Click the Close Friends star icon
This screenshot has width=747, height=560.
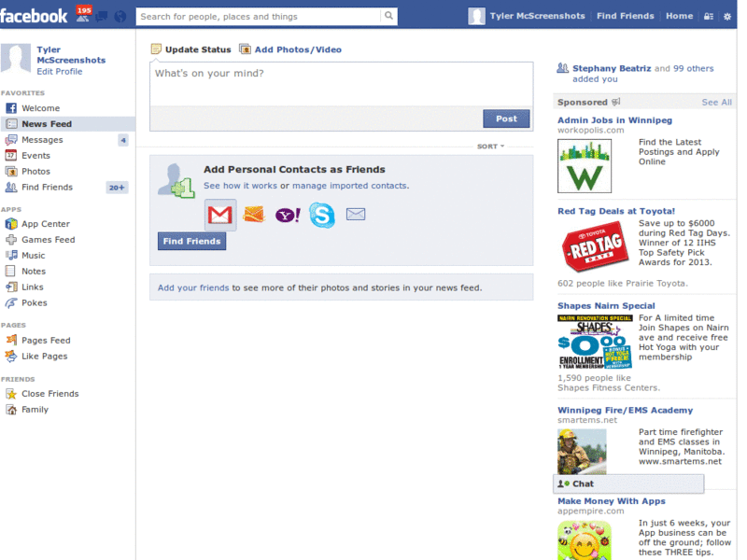pyautogui.click(x=11, y=393)
